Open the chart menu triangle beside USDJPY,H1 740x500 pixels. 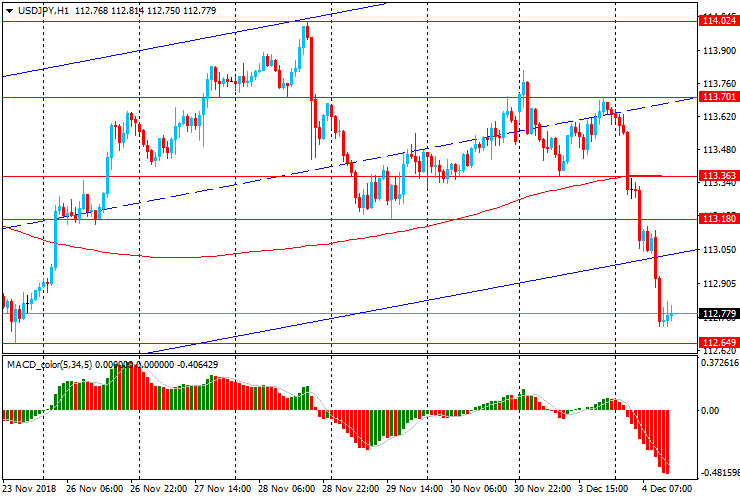pyautogui.click(x=9, y=11)
